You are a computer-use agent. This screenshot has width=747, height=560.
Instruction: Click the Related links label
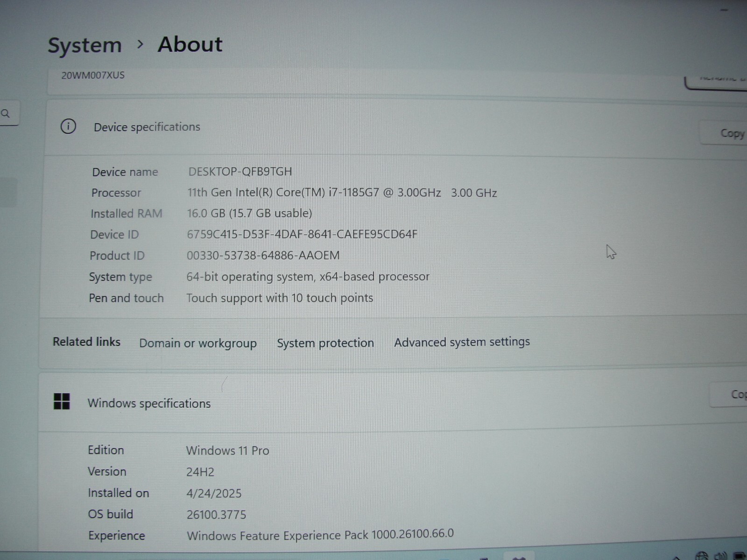[86, 342]
